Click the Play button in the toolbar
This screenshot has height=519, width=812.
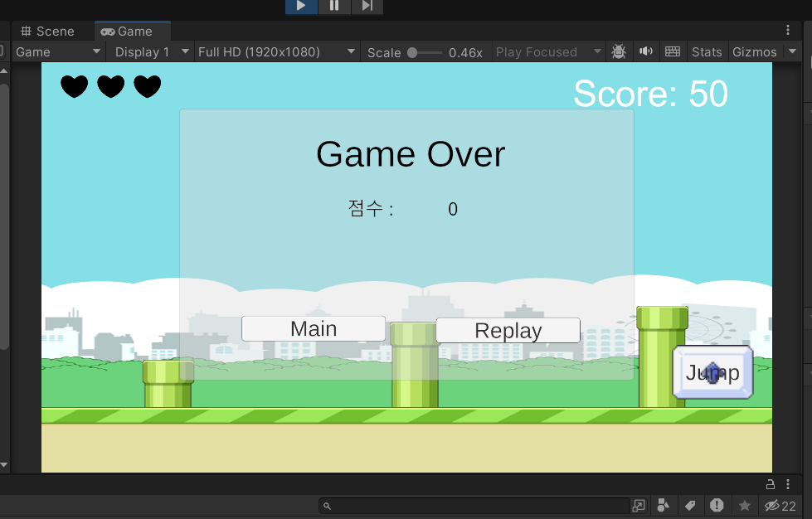(301, 6)
